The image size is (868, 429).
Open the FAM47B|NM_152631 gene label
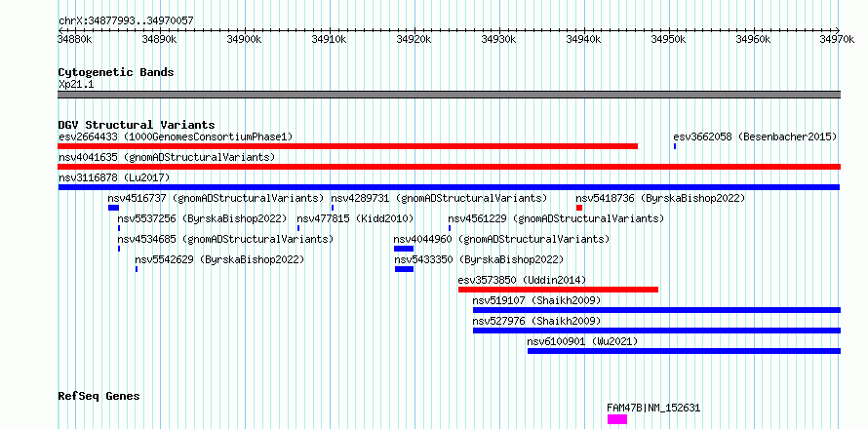[x=653, y=408]
